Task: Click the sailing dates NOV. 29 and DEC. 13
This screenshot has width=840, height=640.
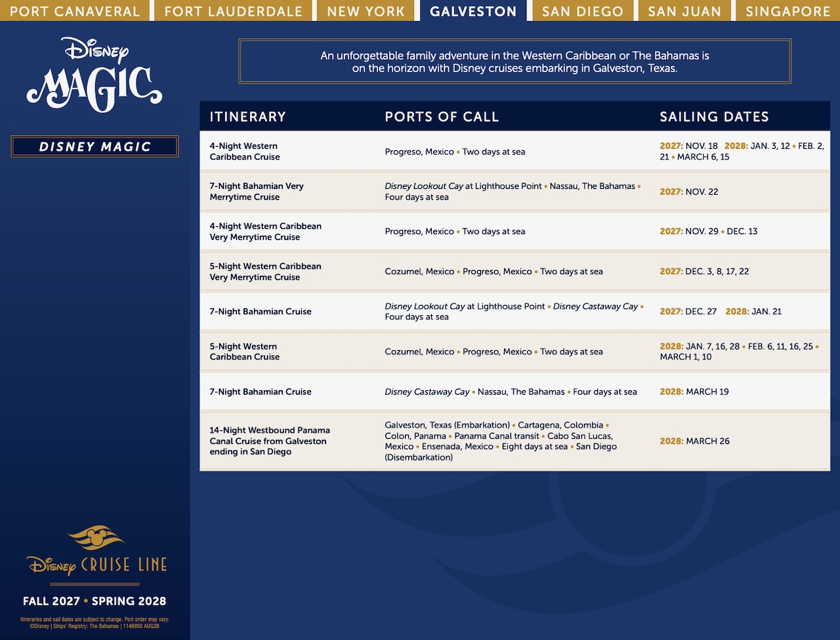Action: 709,231
